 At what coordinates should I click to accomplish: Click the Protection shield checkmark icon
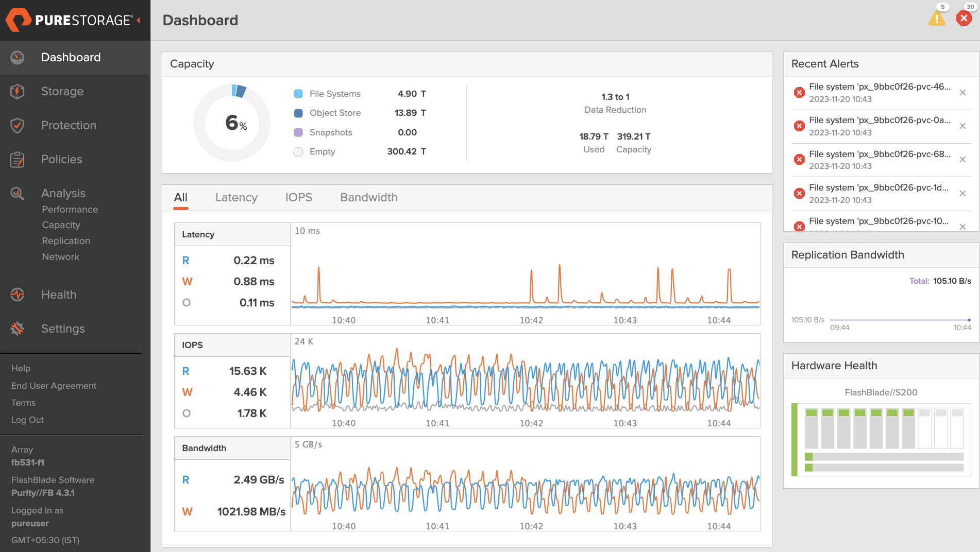(x=18, y=126)
